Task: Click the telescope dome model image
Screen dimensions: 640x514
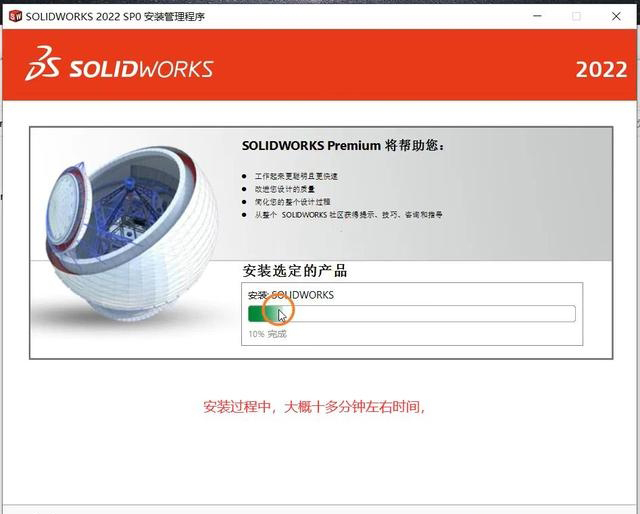Action: (x=131, y=235)
